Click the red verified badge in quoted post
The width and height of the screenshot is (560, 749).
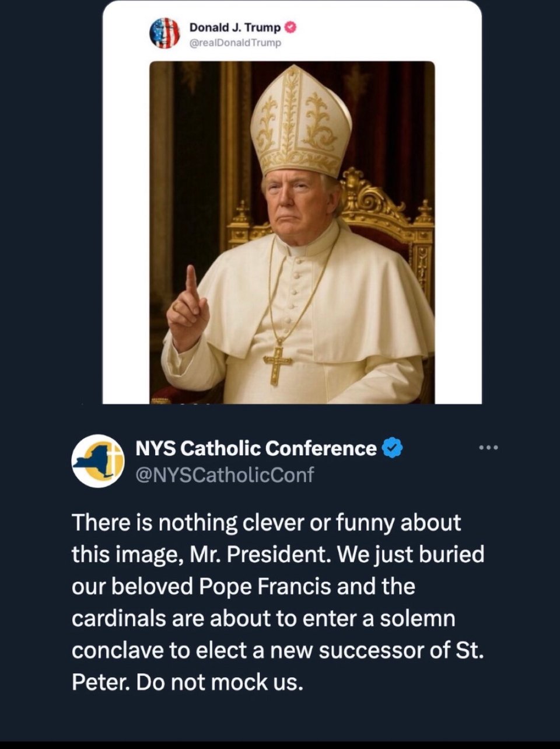coord(290,27)
